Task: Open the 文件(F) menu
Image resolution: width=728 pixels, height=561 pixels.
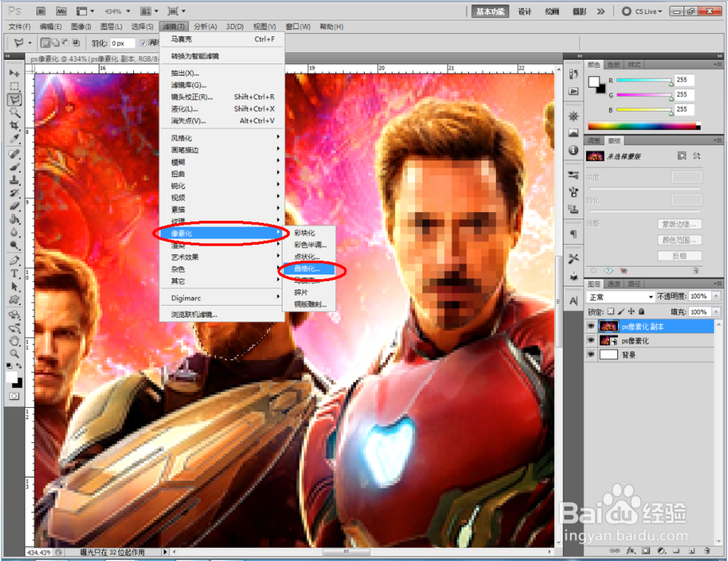Action: [x=20, y=26]
